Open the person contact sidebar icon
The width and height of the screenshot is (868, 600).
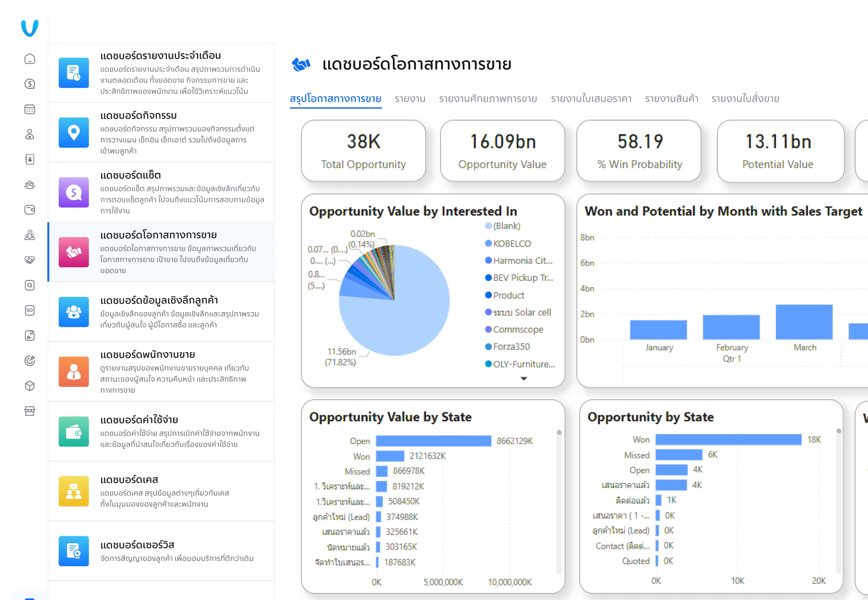click(30, 134)
